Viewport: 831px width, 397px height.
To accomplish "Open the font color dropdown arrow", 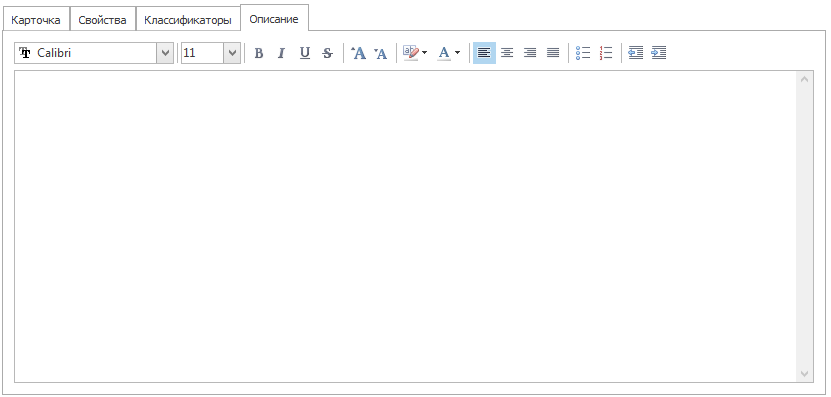I will (457, 53).
